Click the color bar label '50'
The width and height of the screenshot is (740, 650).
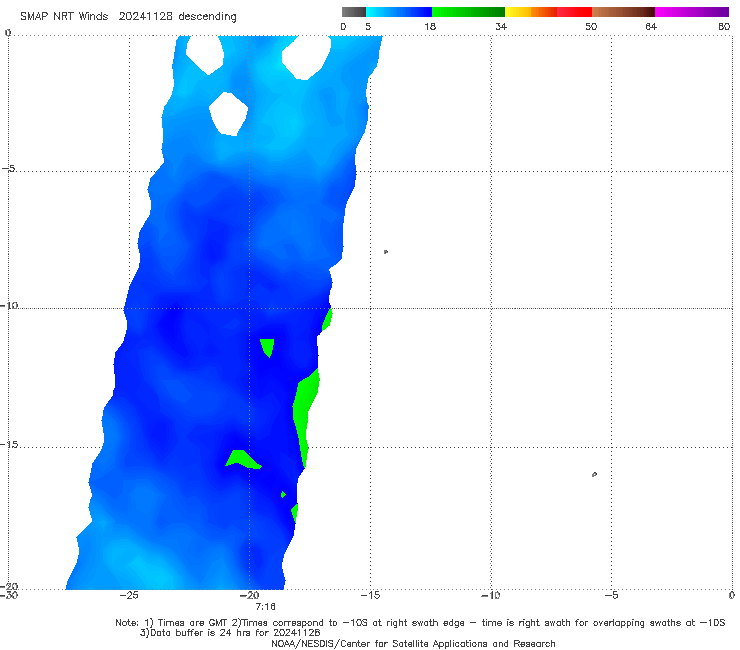tap(591, 26)
